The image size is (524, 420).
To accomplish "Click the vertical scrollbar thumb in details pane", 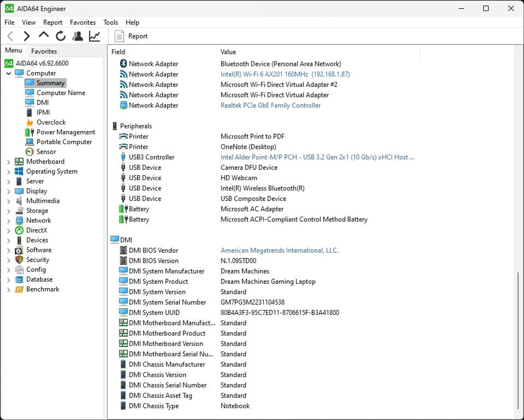I will pyautogui.click(x=518, y=340).
